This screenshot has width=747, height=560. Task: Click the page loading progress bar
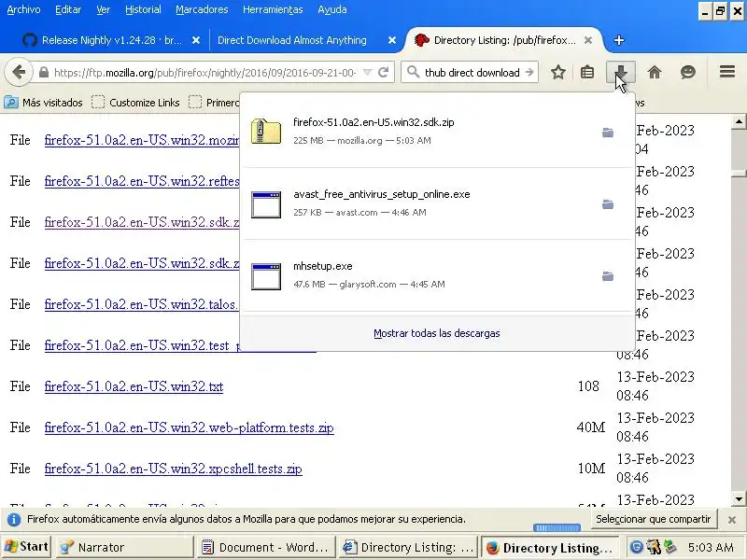[557, 527]
